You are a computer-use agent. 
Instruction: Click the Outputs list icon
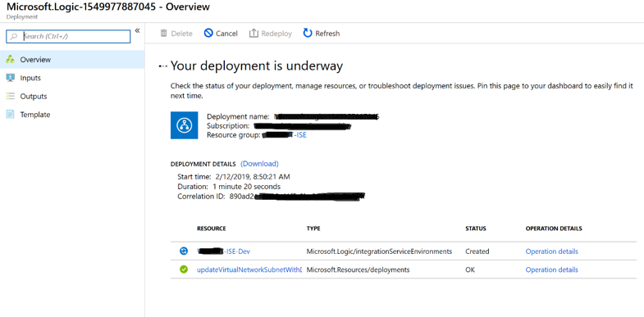click(x=11, y=97)
